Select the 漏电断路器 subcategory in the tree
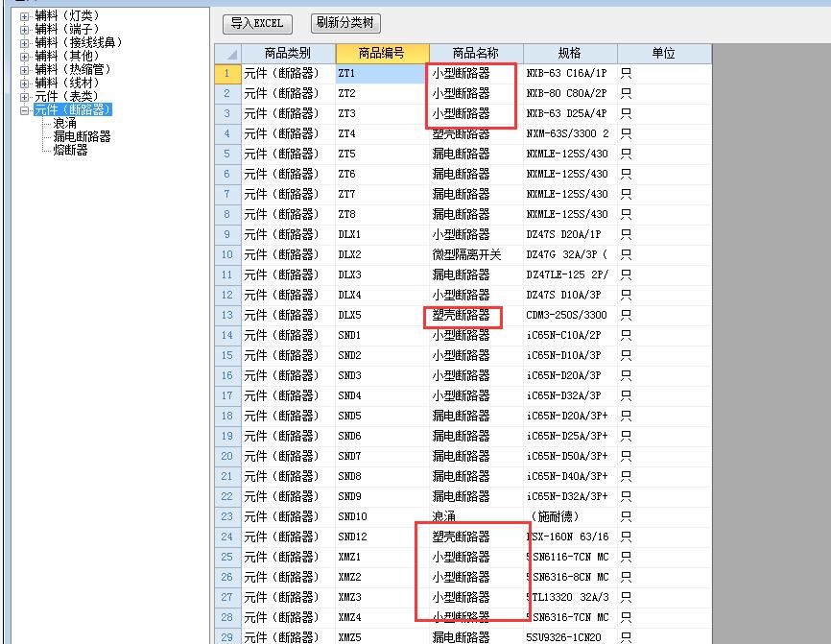The image size is (831, 644). tap(82, 136)
